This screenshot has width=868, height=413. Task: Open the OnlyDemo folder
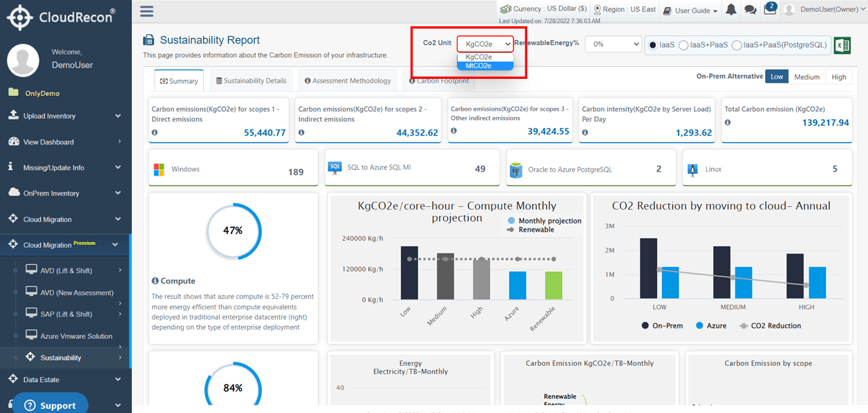tap(34, 93)
